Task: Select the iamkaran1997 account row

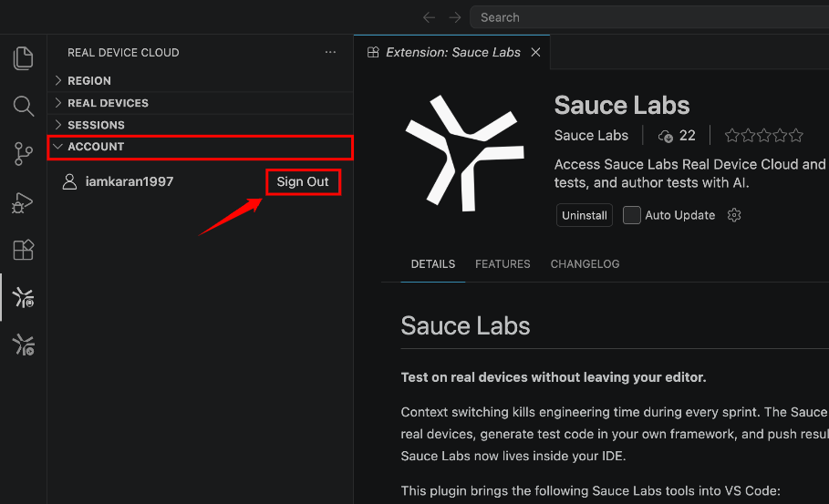Action: (200, 181)
